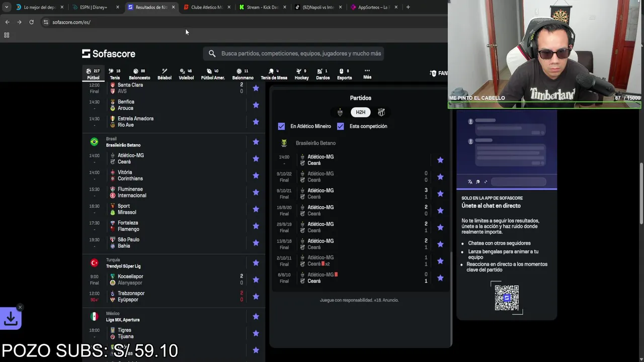
Task: Favorite the Brasileirão Betano league
Action: coord(256,142)
